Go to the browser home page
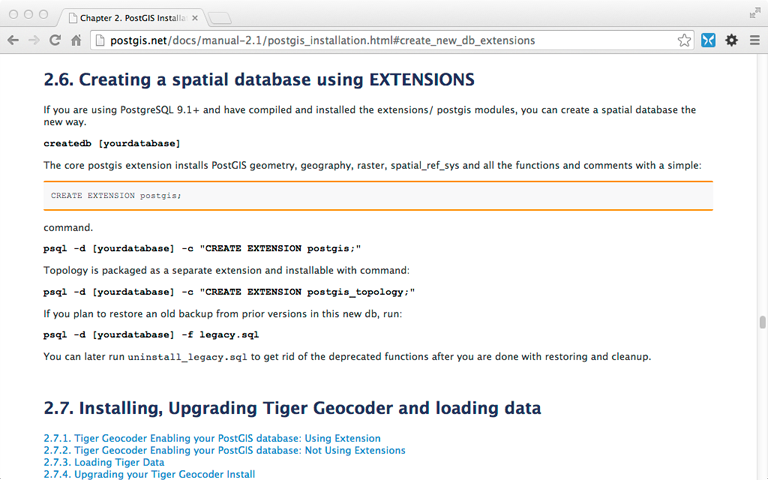 [79, 40]
